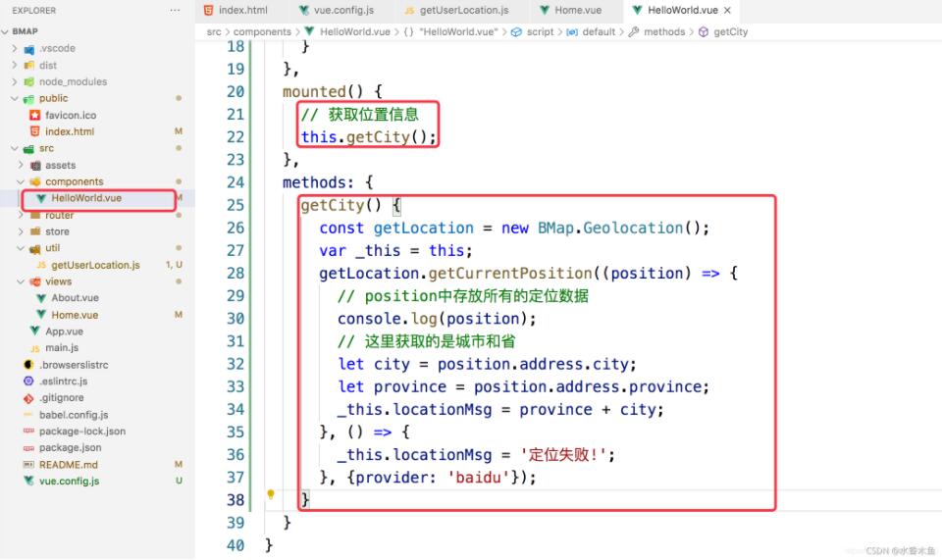Click the string 'baidu' on line 37
This screenshot has width=943, height=560.
point(479,478)
